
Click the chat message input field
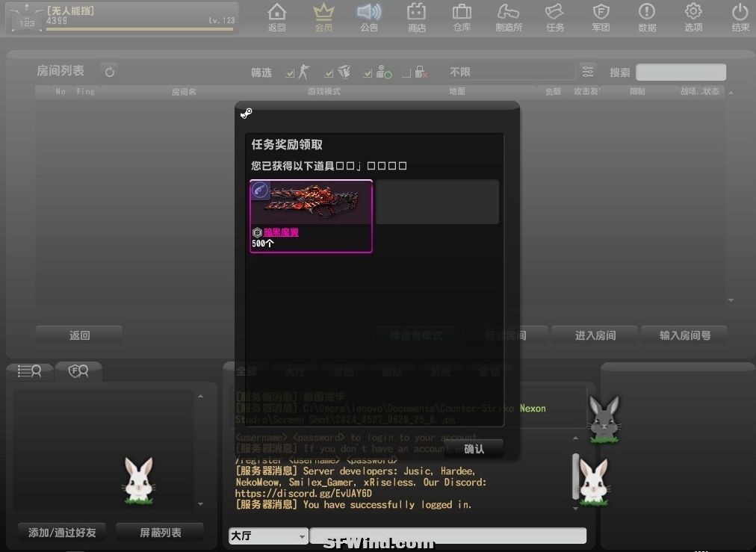tap(448, 536)
